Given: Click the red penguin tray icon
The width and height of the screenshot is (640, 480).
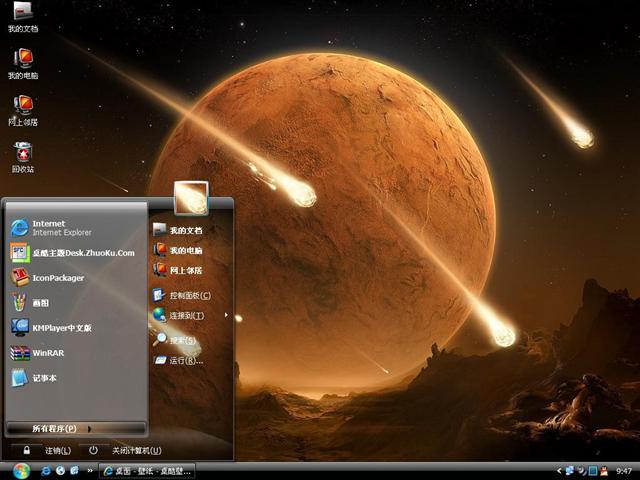Looking at the screenshot, I should (x=604, y=471).
